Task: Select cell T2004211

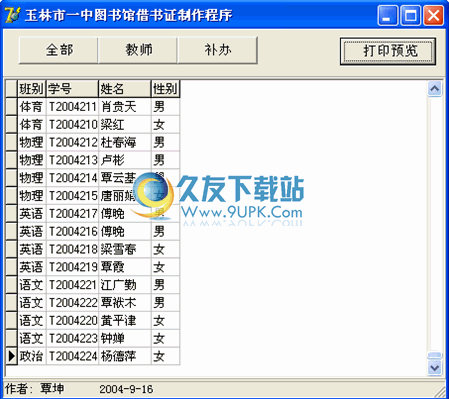Action: pos(72,107)
